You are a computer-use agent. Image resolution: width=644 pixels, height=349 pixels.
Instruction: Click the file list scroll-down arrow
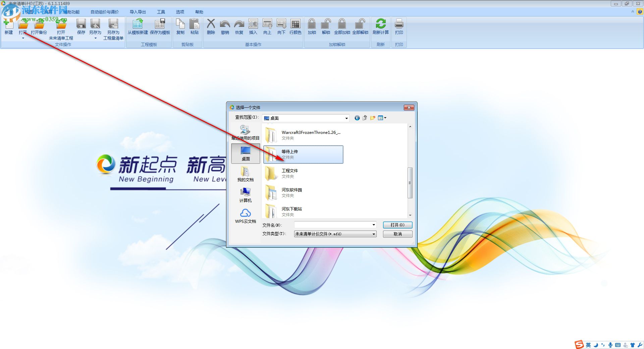point(410,215)
